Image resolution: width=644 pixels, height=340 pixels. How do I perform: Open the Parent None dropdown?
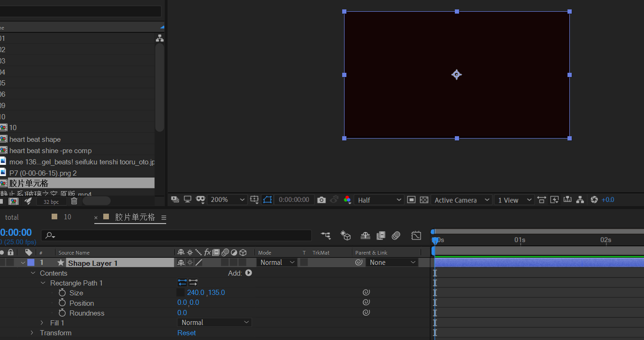click(392, 263)
